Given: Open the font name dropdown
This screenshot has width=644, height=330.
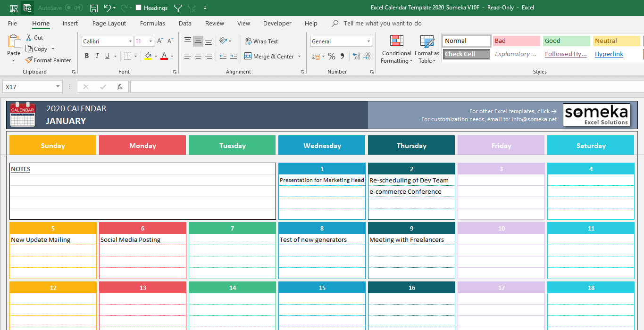Looking at the screenshot, I should tap(130, 41).
